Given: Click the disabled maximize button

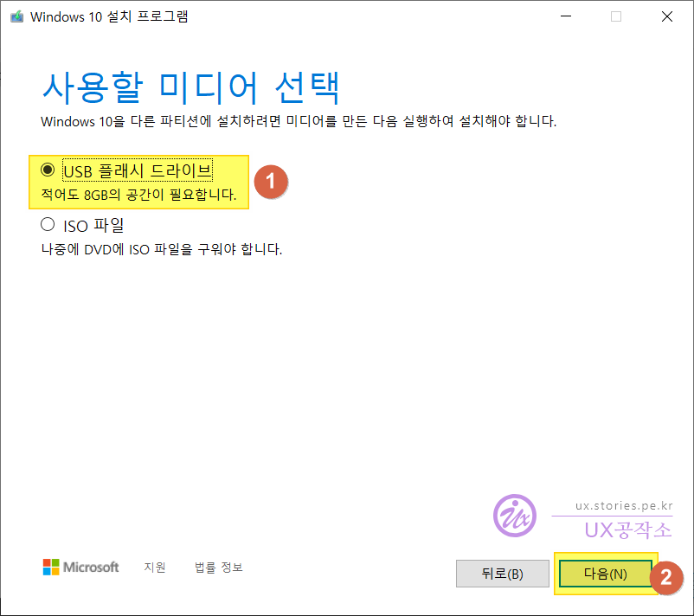Looking at the screenshot, I should point(616,16).
